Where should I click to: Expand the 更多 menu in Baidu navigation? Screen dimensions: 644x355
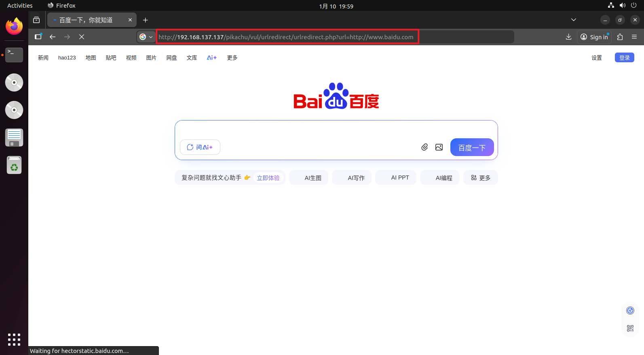(x=232, y=58)
